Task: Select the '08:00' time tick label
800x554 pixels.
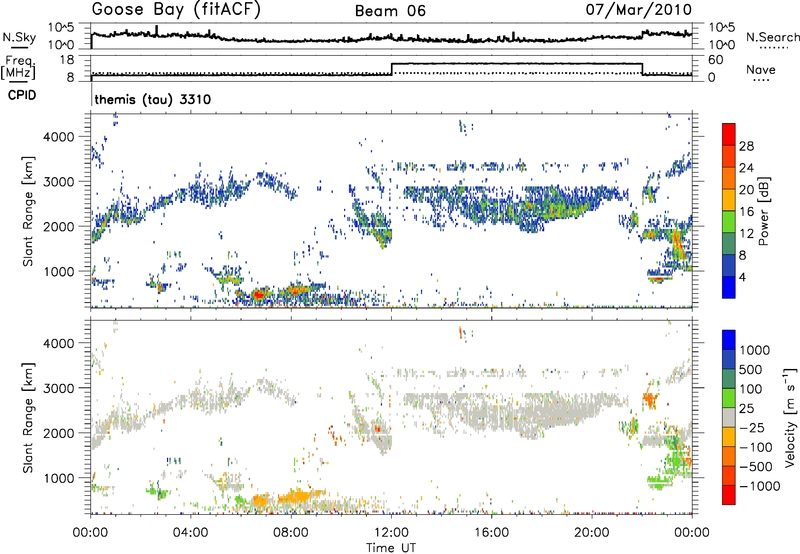Action: 291,533
